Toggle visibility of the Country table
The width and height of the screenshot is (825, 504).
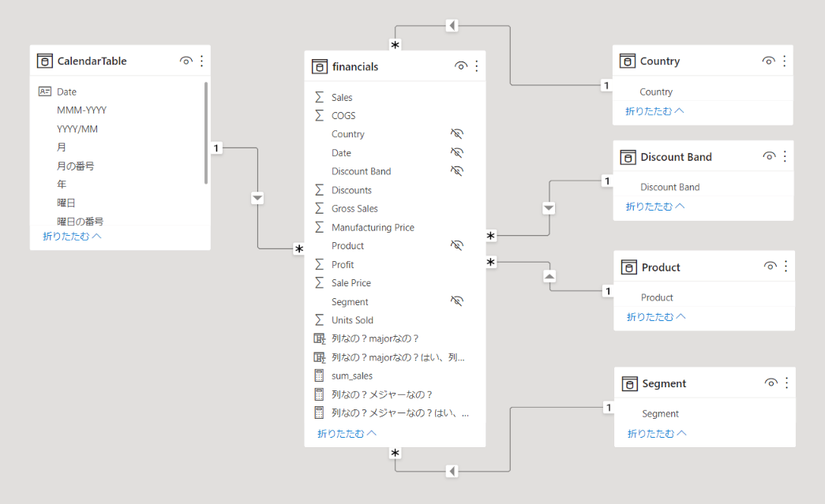point(769,61)
